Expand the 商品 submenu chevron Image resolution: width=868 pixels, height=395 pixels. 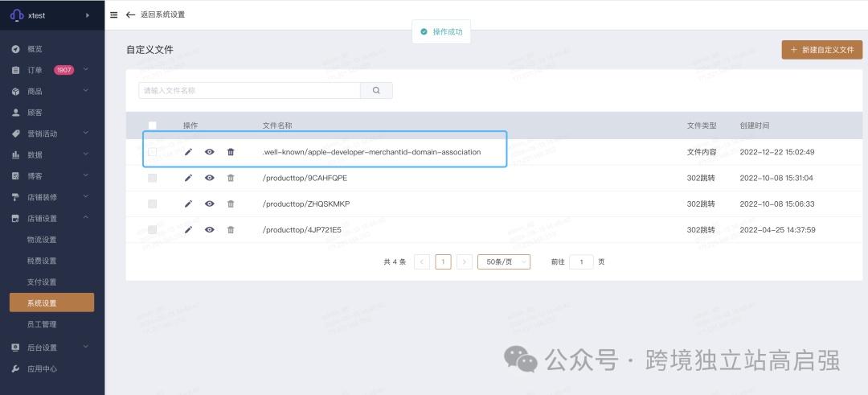[86, 90]
